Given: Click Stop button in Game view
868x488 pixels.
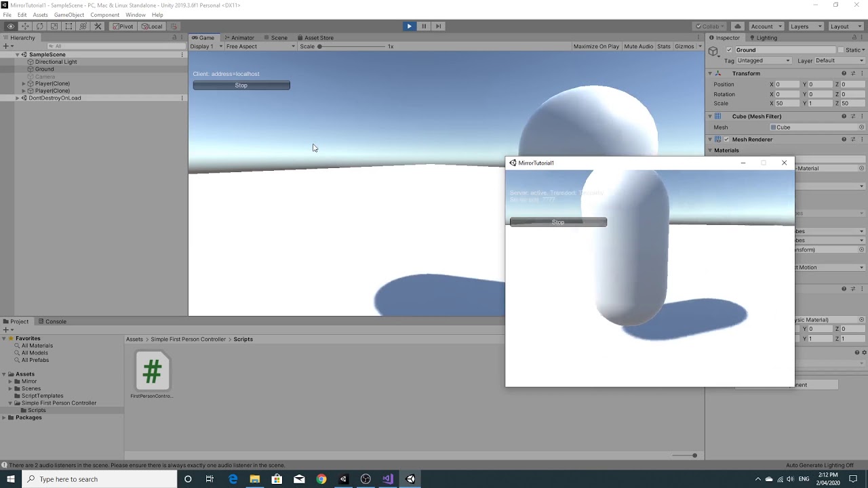Looking at the screenshot, I should tap(241, 85).
